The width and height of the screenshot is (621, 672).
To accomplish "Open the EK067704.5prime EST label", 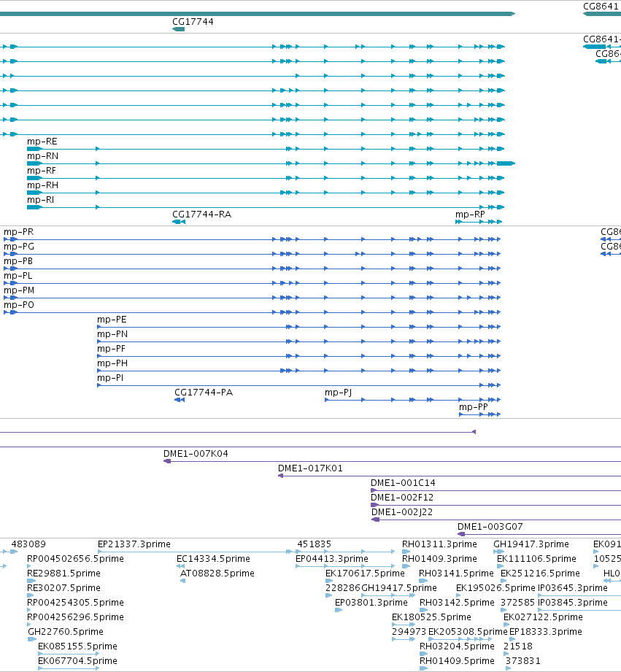I will [x=77, y=660].
